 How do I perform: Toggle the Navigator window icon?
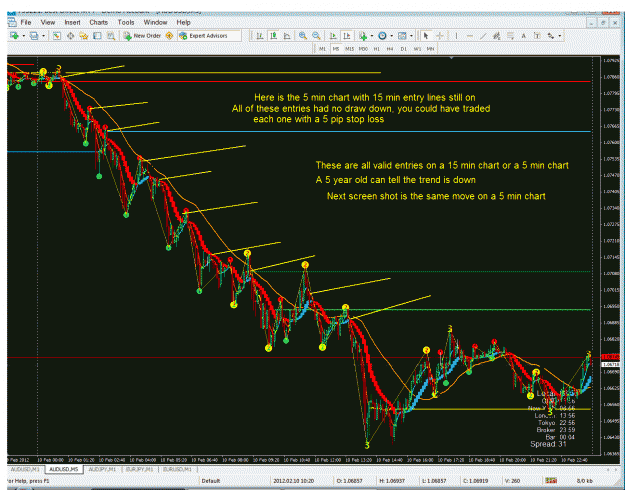tap(84, 36)
